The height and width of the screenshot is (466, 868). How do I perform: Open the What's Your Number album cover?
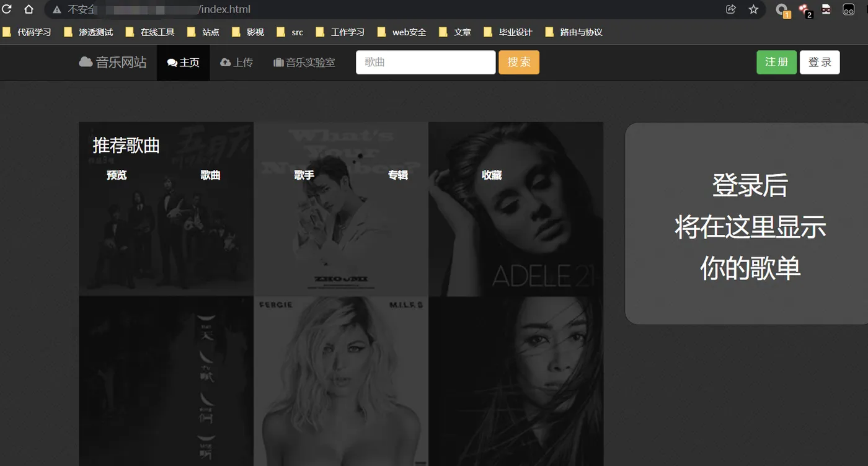point(341,209)
